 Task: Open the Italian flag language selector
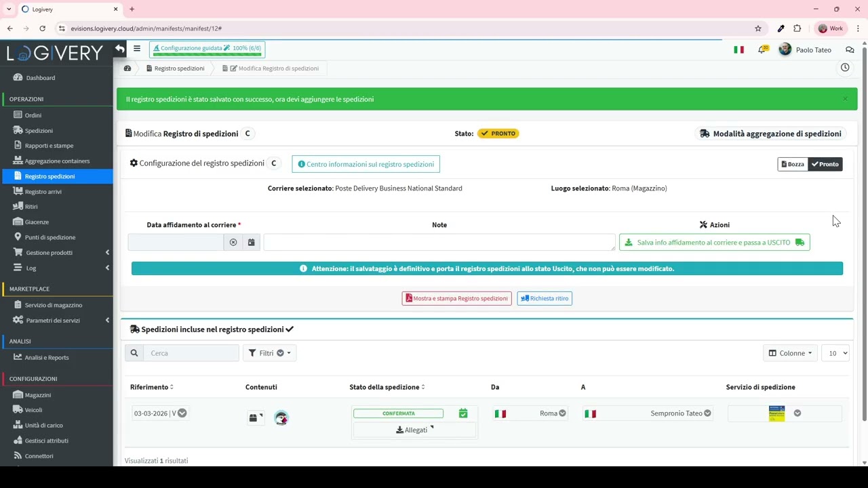pos(738,49)
